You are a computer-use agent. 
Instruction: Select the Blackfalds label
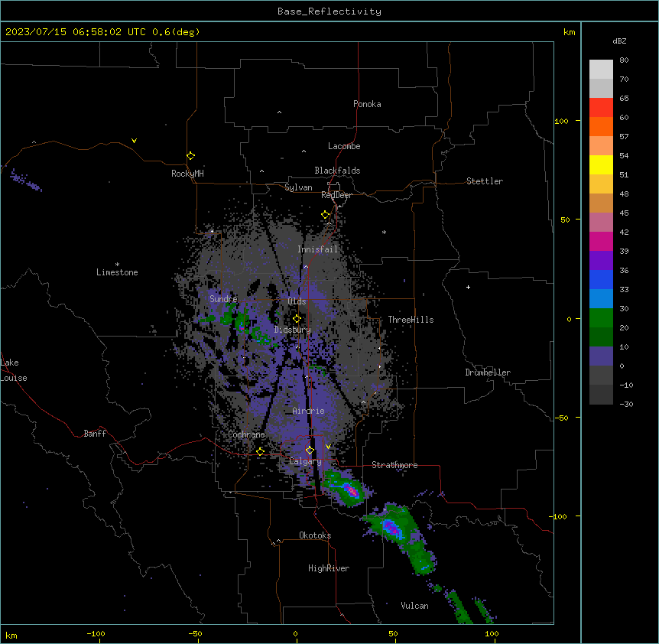point(337,171)
